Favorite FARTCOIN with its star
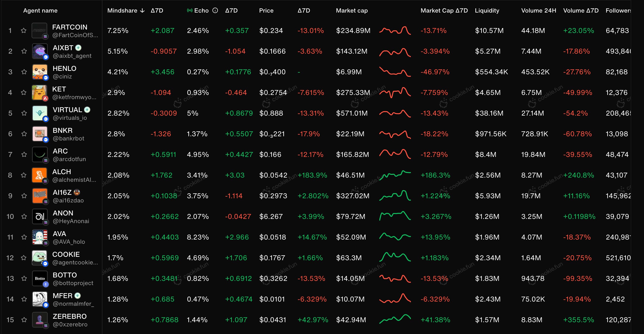The height and width of the screenshot is (334, 644). point(23,30)
